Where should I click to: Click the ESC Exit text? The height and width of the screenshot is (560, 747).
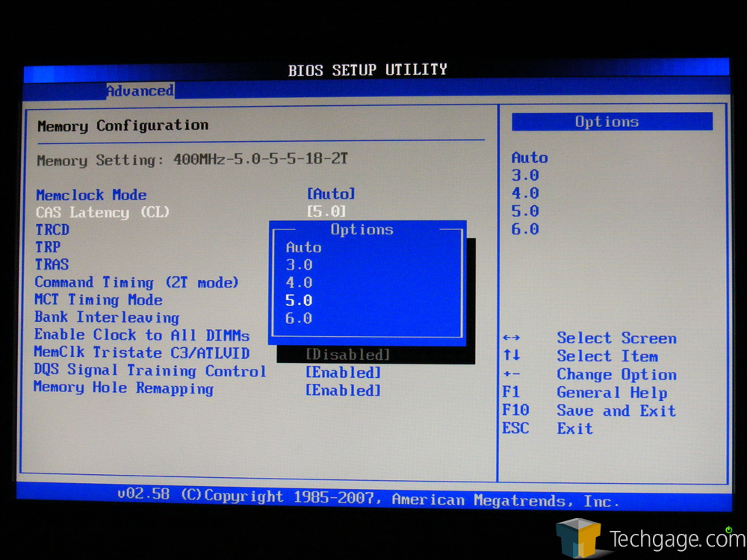click(574, 429)
